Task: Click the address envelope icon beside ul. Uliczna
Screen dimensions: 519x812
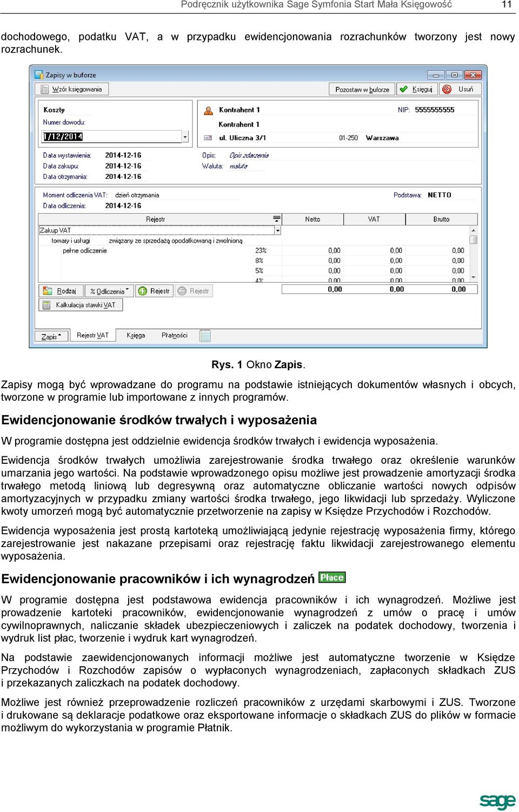Action: (208, 138)
